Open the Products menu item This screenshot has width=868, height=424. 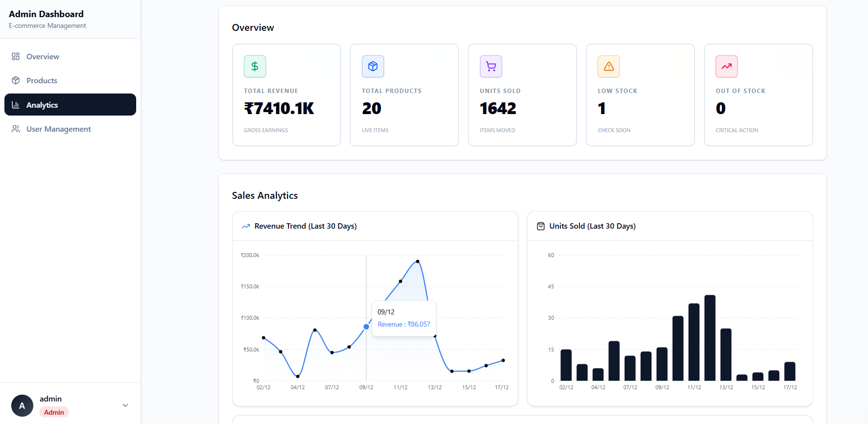(x=70, y=80)
